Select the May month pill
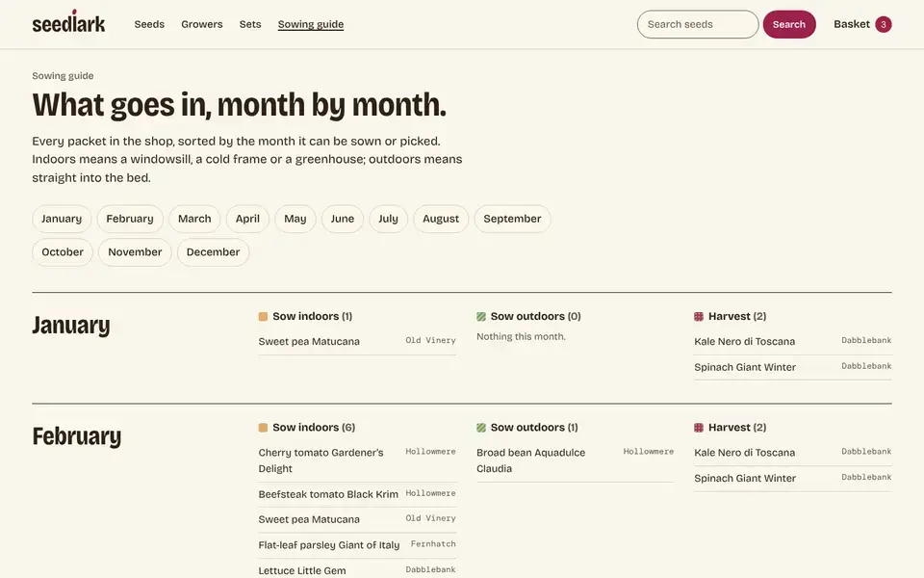Screen dimensions: 924x578 (295, 219)
